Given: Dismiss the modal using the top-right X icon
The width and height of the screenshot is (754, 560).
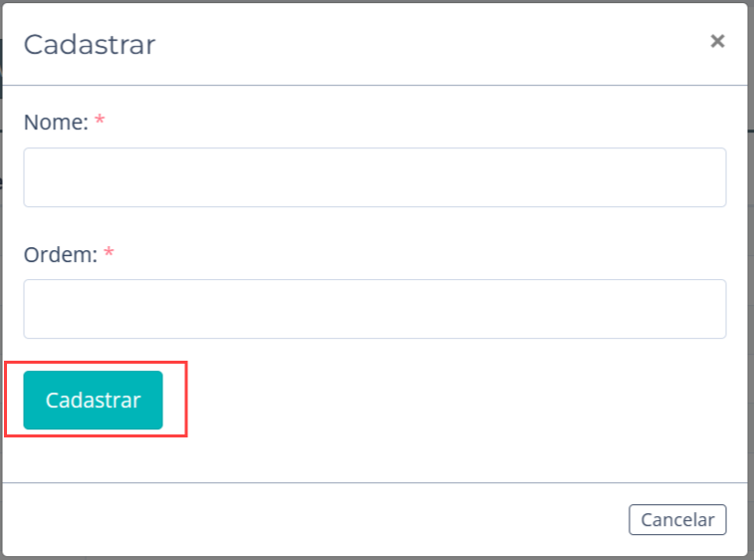Looking at the screenshot, I should tap(717, 41).
